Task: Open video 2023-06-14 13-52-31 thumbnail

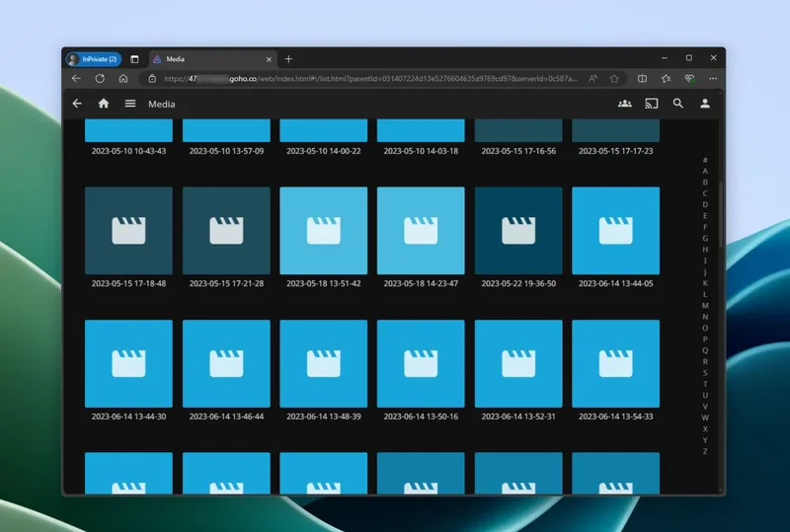Action: click(x=518, y=364)
